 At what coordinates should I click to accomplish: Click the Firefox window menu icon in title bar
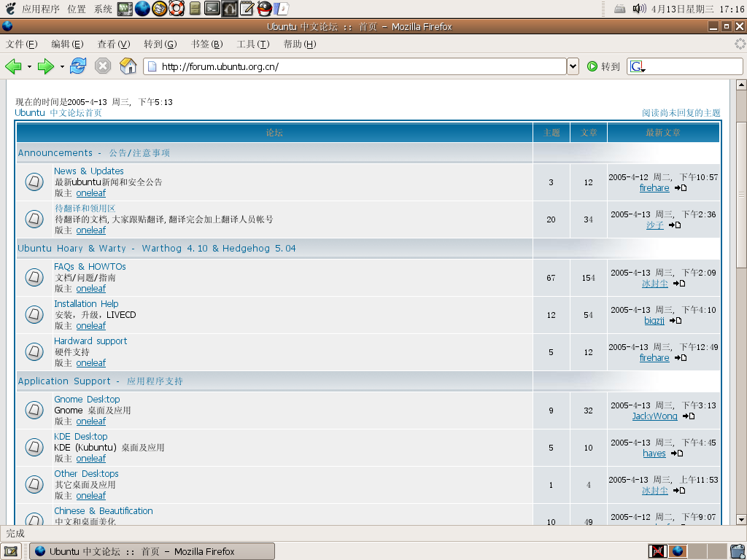7,27
